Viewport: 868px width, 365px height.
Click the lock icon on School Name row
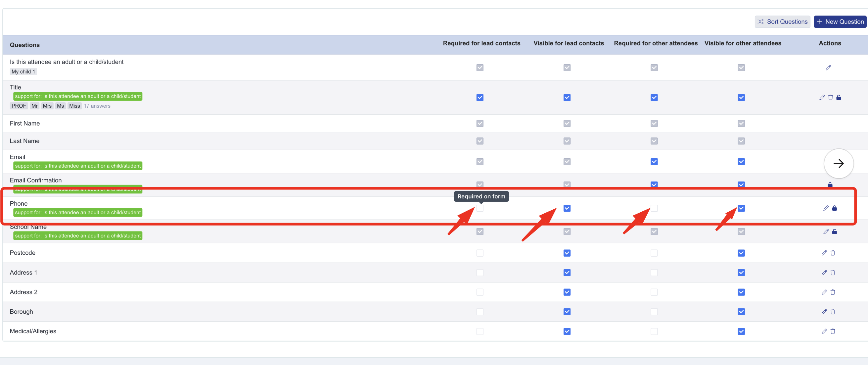[834, 232]
